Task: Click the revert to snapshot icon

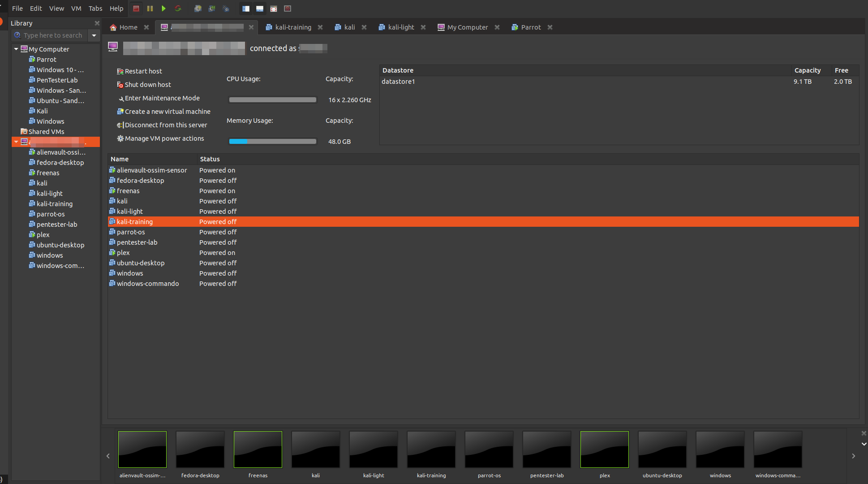Action: 212,9
